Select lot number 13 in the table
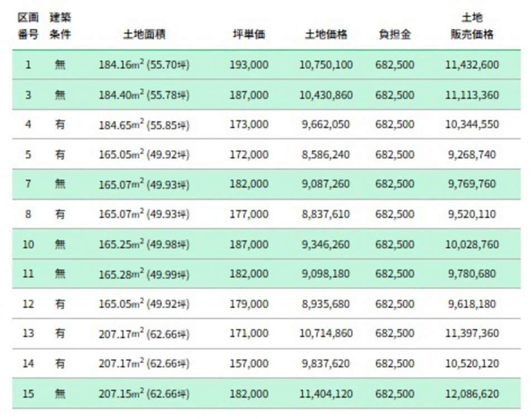This screenshot has height=419, width=532. (x=28, y=334)
